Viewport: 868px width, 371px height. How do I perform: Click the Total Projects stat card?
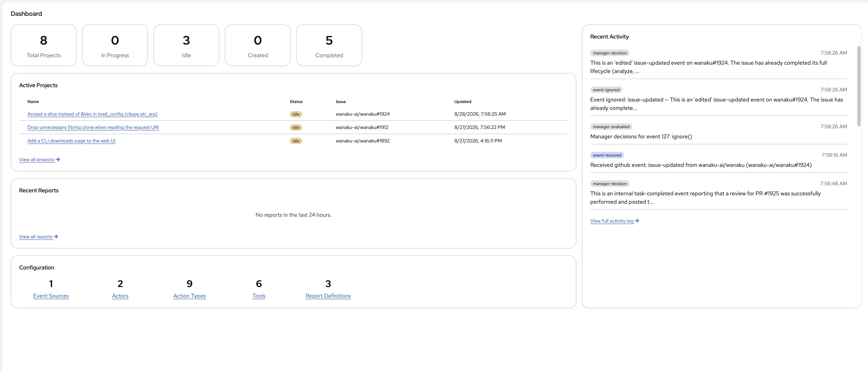pos(44,45)
